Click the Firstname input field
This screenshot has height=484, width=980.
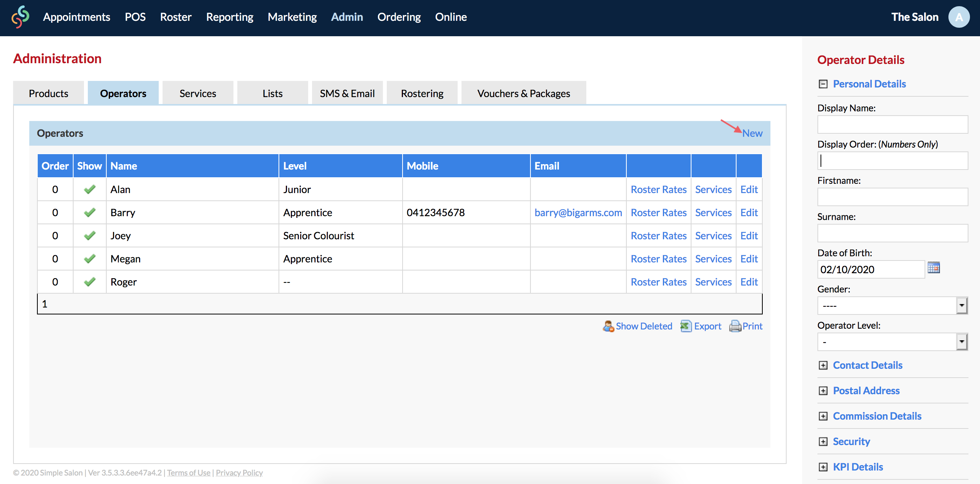point(892,197)
